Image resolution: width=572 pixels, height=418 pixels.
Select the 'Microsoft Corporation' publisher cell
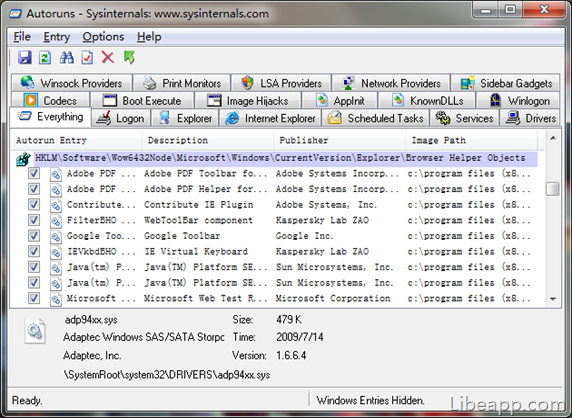(333, 298)
